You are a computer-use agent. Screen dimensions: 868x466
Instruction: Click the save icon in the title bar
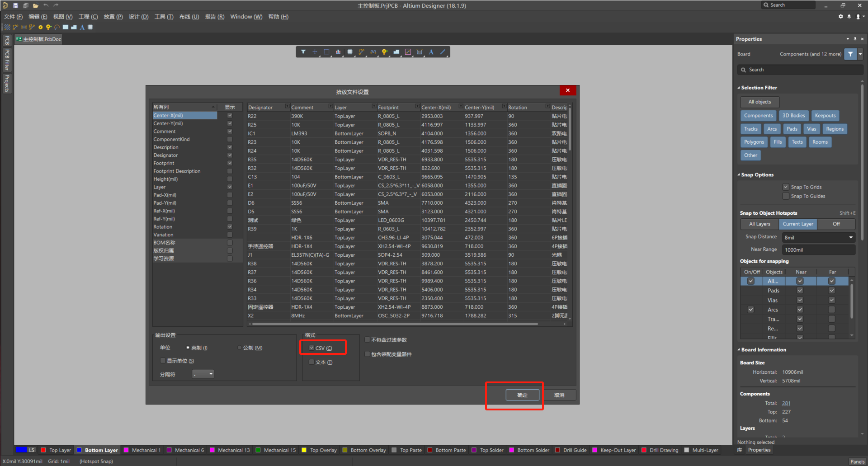pos(15,5)
